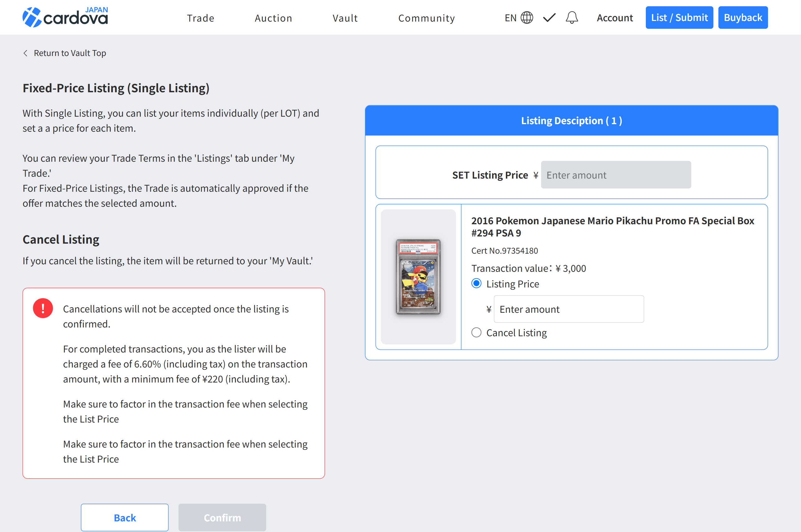This screenshot has width=801, height=532.
Task: Open the notifications bell
Action: [572, 18]
